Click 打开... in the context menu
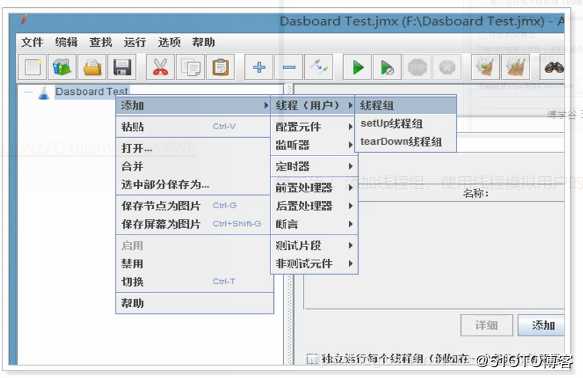Viewport: 583px width, 378px height. click(x=193, y=148)
